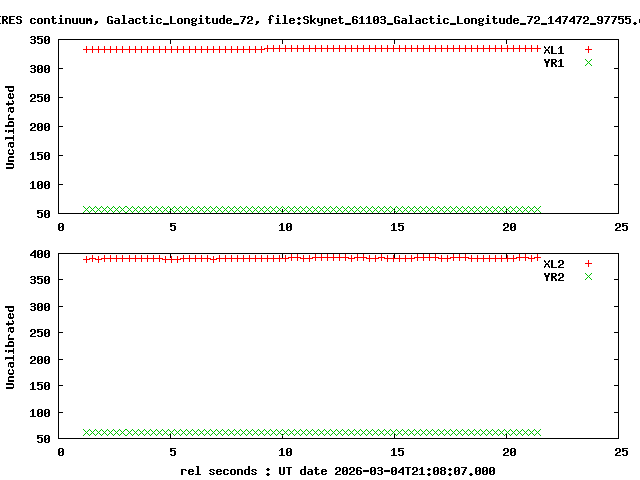Click the red plus marker beside XL1

coord(588,49)
